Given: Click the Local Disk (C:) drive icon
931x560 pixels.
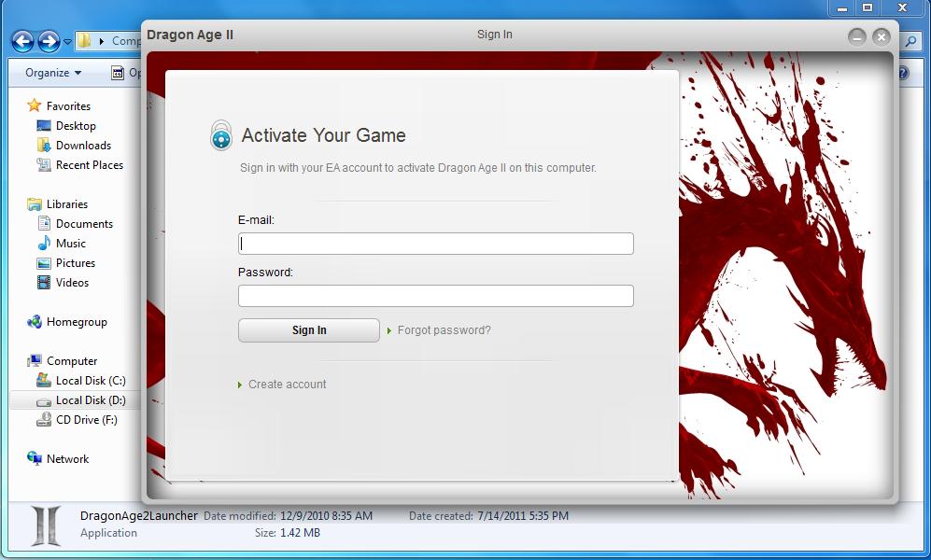Looking at the screenshot, I should [43, 380].
